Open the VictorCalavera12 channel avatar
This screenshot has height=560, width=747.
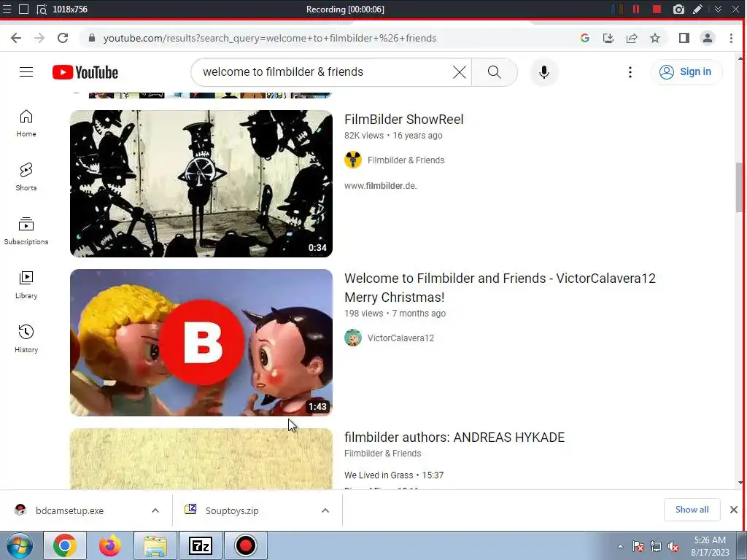click(353, 338)
